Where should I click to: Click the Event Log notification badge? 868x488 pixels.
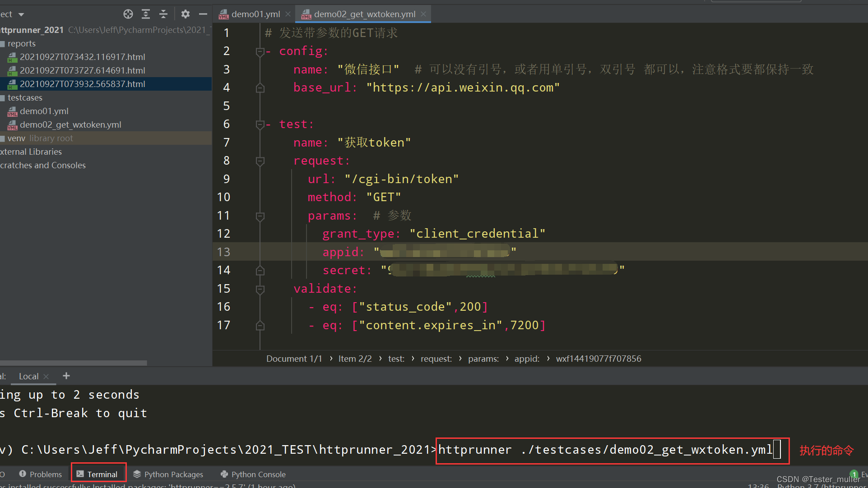(854, 474)
